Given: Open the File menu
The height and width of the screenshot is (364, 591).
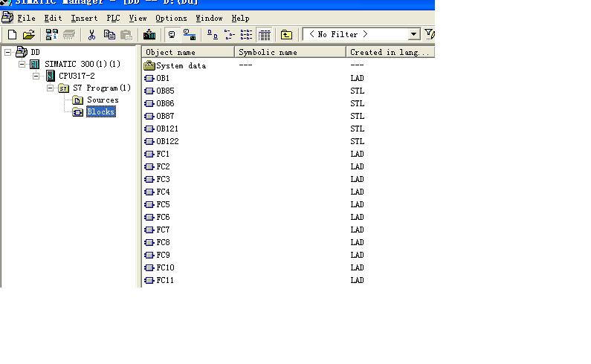Looking at the screenshot, I should coord(26,18).
